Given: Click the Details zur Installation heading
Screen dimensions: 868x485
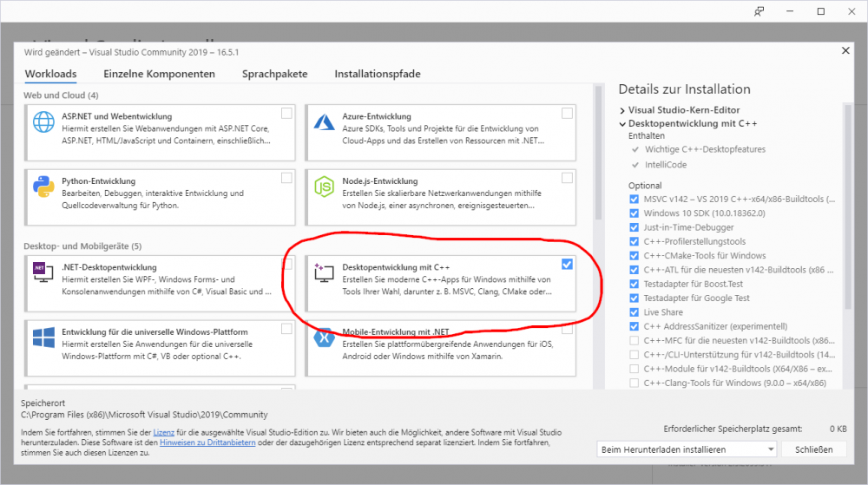Looking at the screenshot, I should point(684,89).
